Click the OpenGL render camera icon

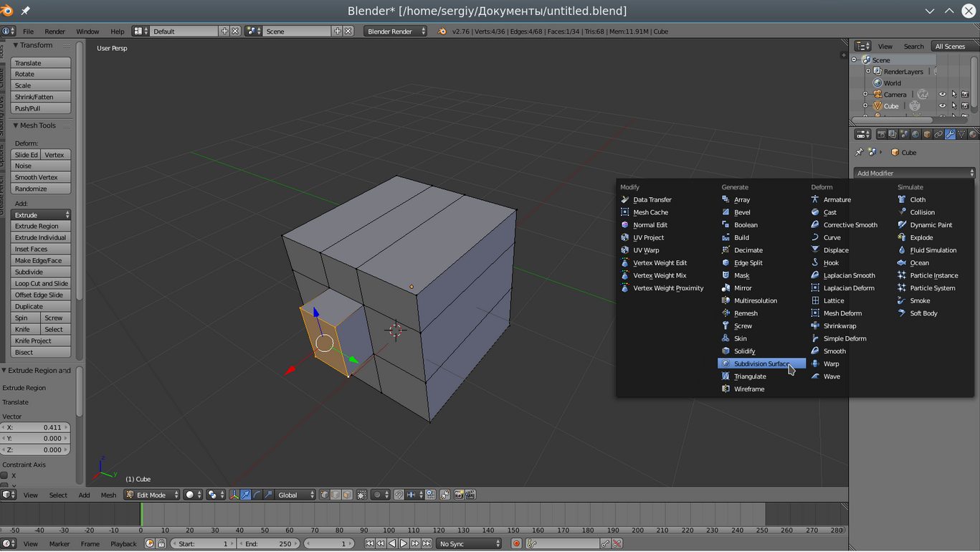459,495
